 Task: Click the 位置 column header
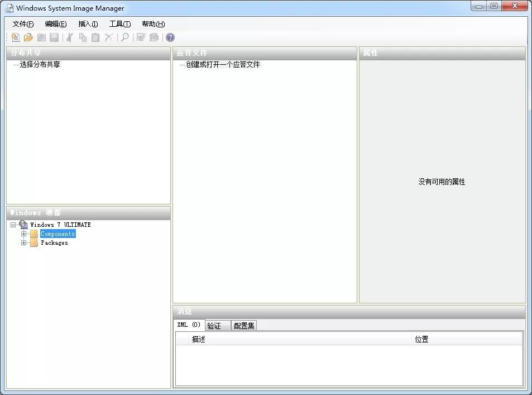click(467, 339)
